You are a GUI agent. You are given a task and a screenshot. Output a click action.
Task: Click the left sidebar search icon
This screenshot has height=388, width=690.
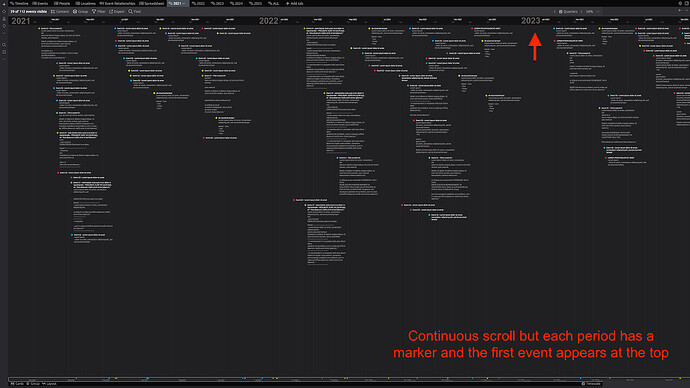4,45
